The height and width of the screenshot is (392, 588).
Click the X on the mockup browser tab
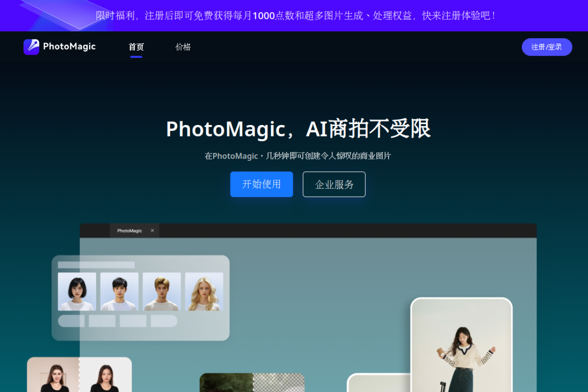153,230
